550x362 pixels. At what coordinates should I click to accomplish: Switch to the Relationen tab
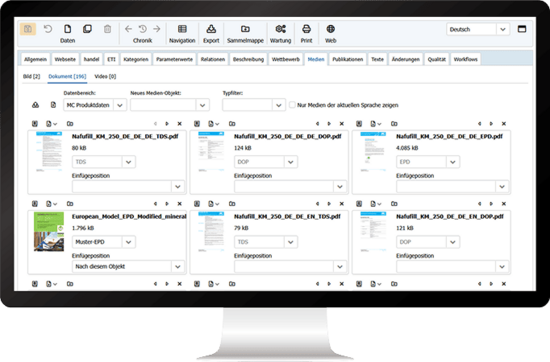tap(213, 59)
